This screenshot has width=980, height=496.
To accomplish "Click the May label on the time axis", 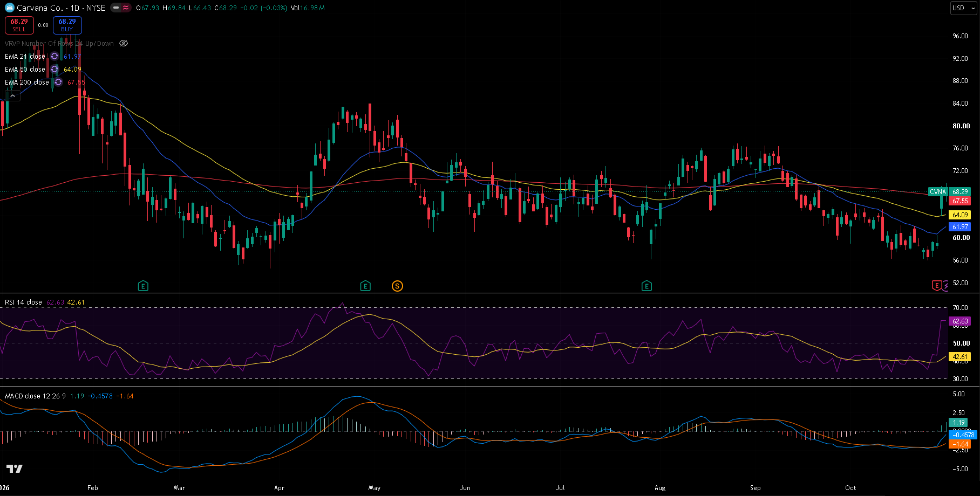I will pos(375,488).
